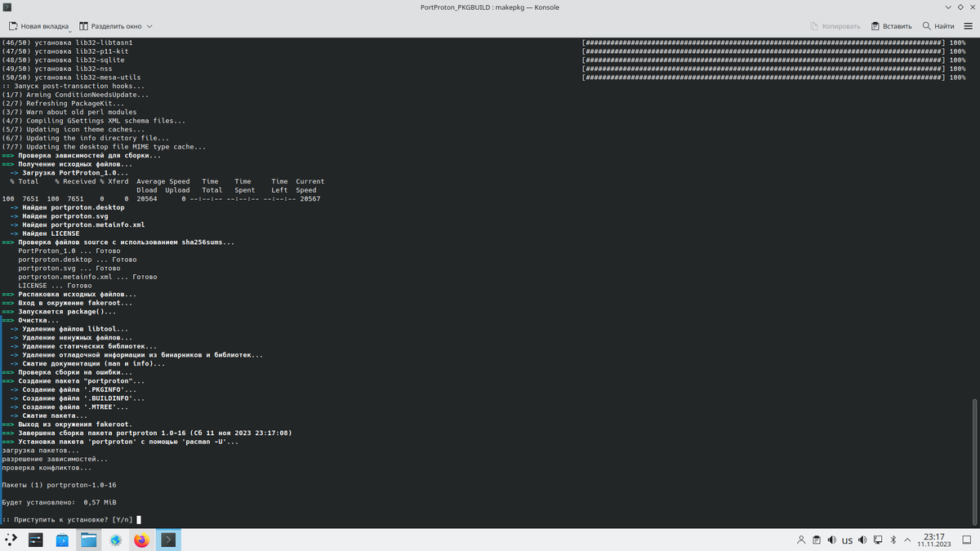The image size is (980, 551).
Task: Click the '(3/7) Warn about old perl modules' line
Action: [69, 112]
